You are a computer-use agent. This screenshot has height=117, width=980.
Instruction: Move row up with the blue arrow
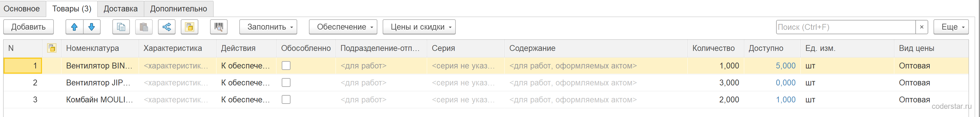75,27
